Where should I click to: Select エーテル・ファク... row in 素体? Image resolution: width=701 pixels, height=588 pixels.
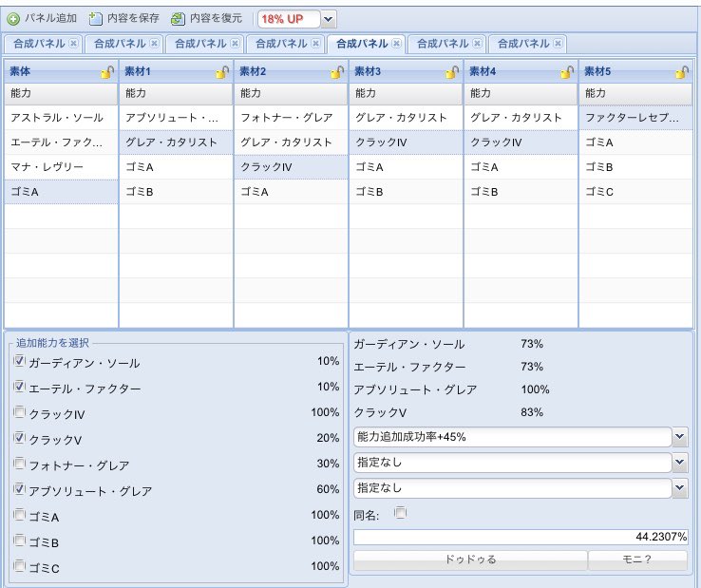(x=61, y=142)
